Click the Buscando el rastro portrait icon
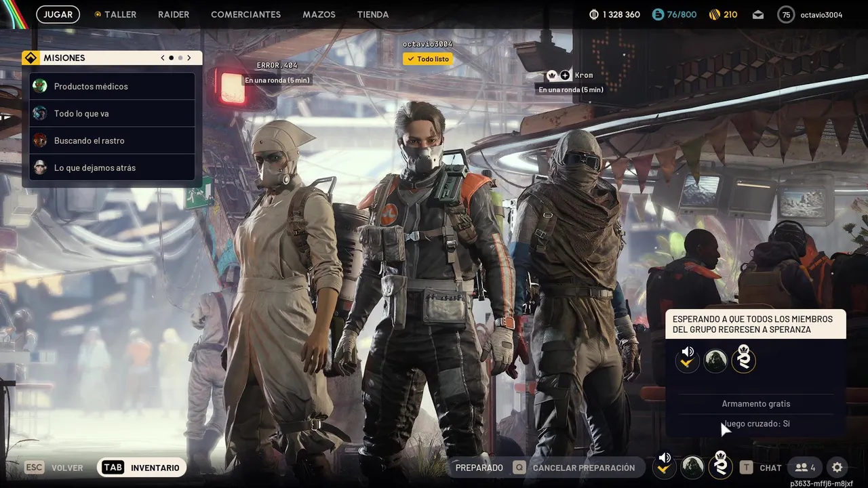This screenshot has height=488, width=868. click(x=40, y=140)
